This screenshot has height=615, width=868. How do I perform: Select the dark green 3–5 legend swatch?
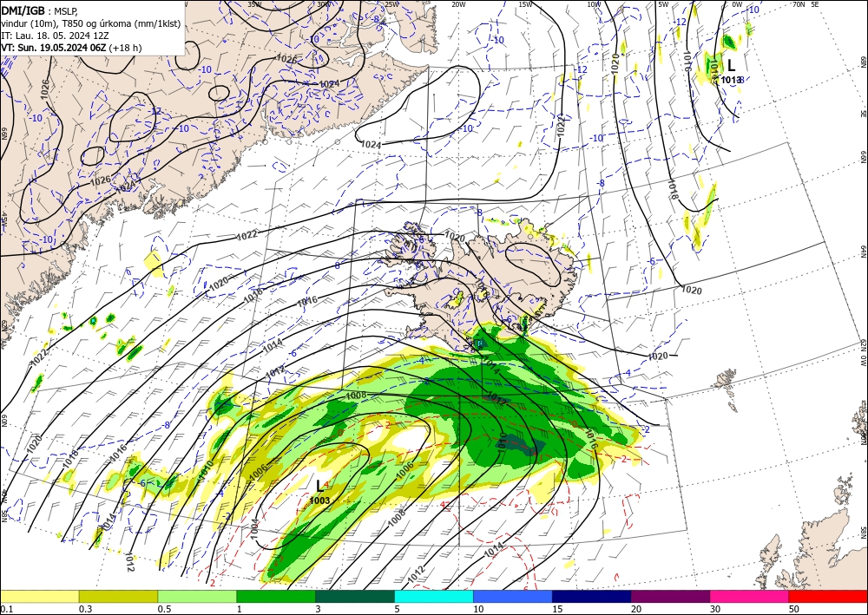355,596
